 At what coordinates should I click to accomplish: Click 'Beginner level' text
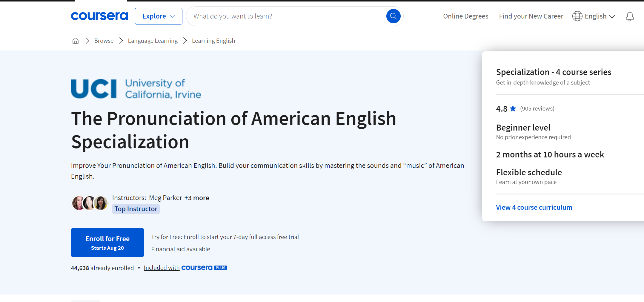pyautogui.click(x=523, y=128)
